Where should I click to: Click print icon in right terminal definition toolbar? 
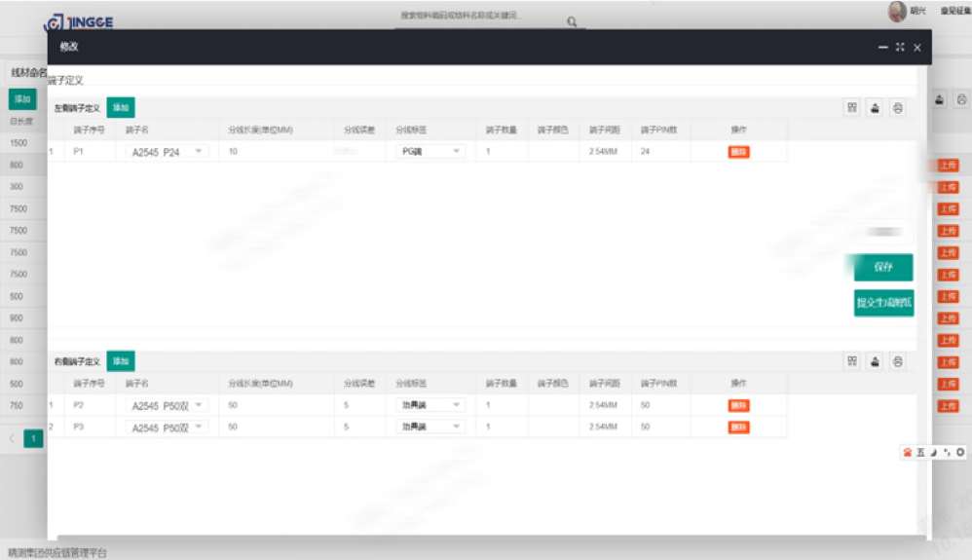click(898, 361)
